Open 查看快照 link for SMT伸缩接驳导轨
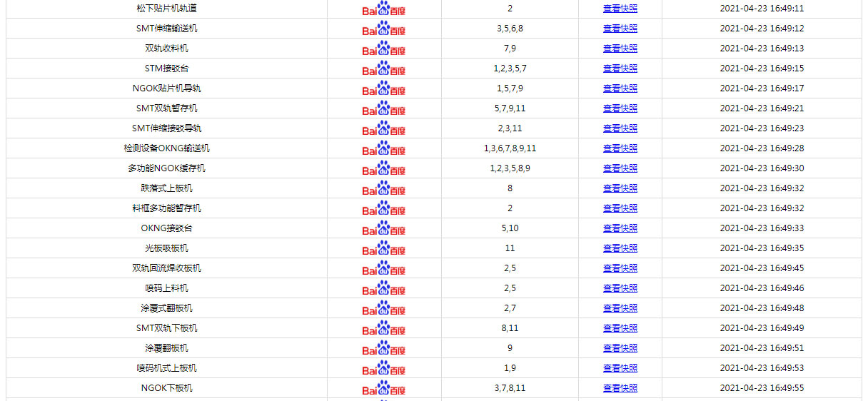Viewport: 868px width, 401px height. pyautogui.click(x=620, y=128)
